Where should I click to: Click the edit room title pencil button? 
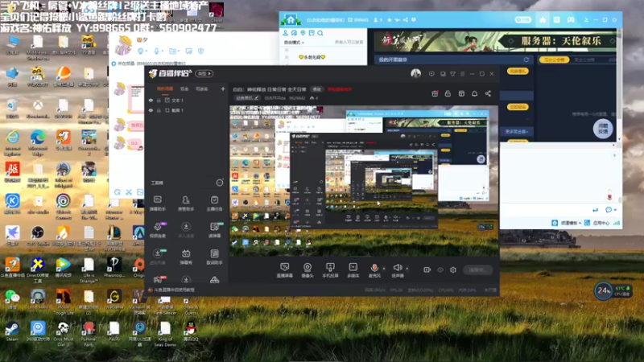pos(247,98)
